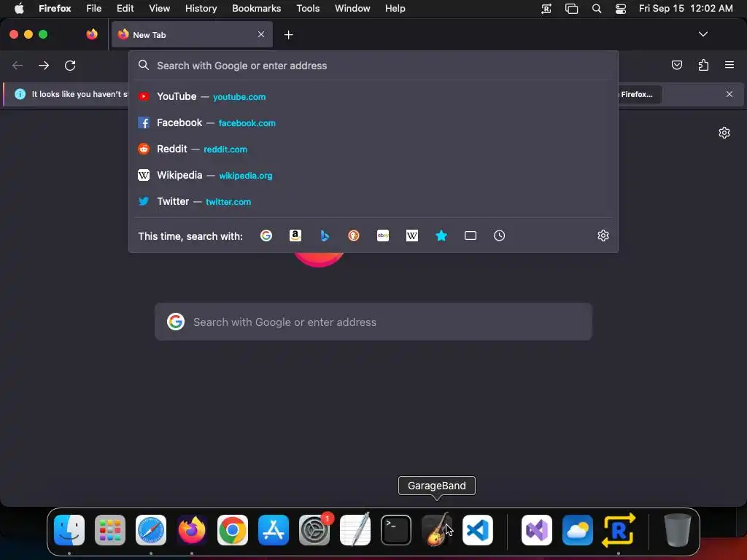Click the address bar search field
Screen dimensions: 747x560
point(373,66)
